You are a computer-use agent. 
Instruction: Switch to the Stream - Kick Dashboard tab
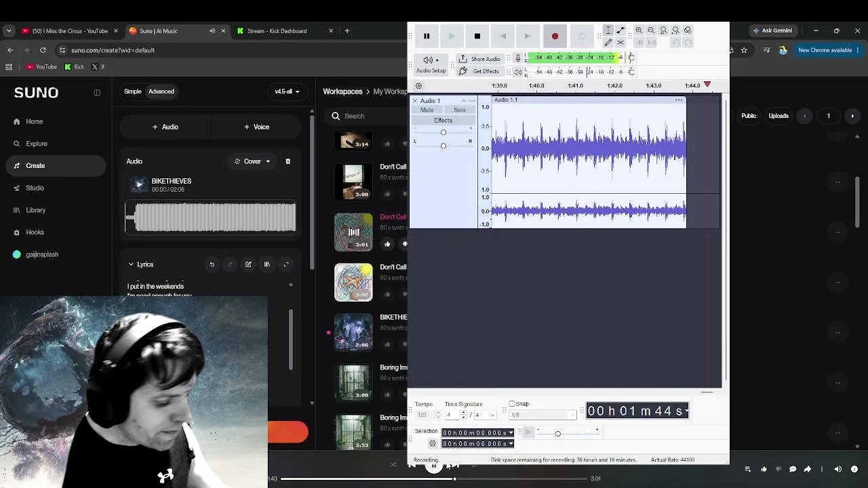point(283,30)
